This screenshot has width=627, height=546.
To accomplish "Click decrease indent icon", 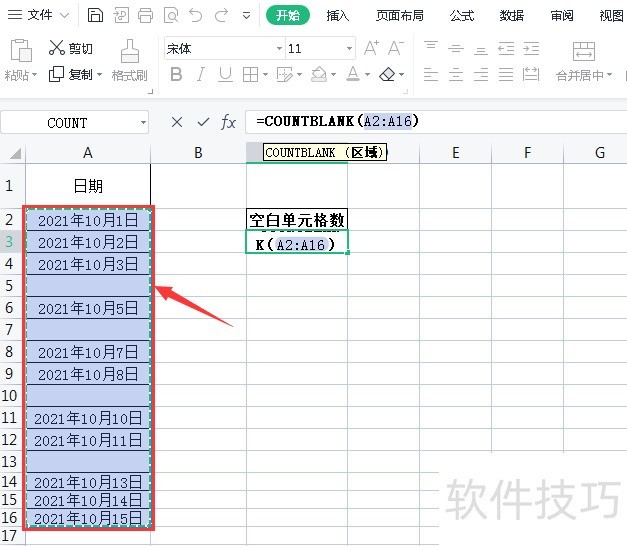I will pos(506,48).
